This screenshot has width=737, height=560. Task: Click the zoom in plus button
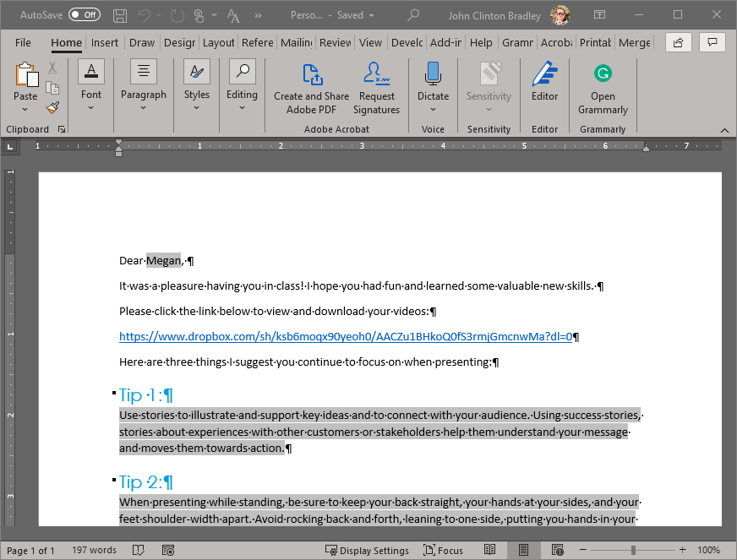point(682,550)
